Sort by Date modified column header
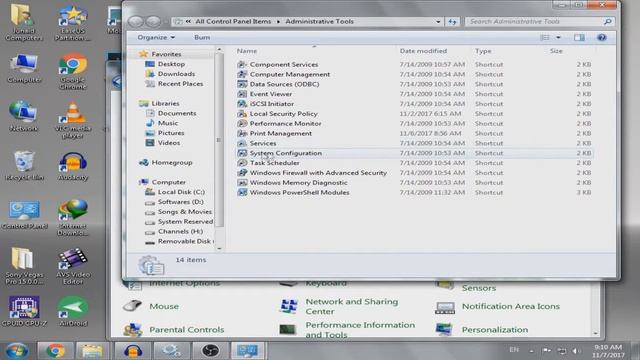 coord(423,51)
